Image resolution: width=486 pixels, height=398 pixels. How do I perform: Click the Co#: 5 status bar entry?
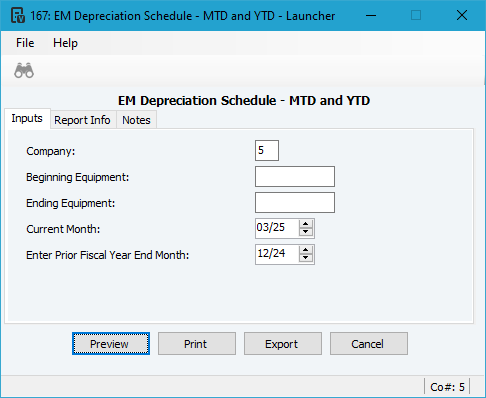pyautogui.click(x=447, y=387)
